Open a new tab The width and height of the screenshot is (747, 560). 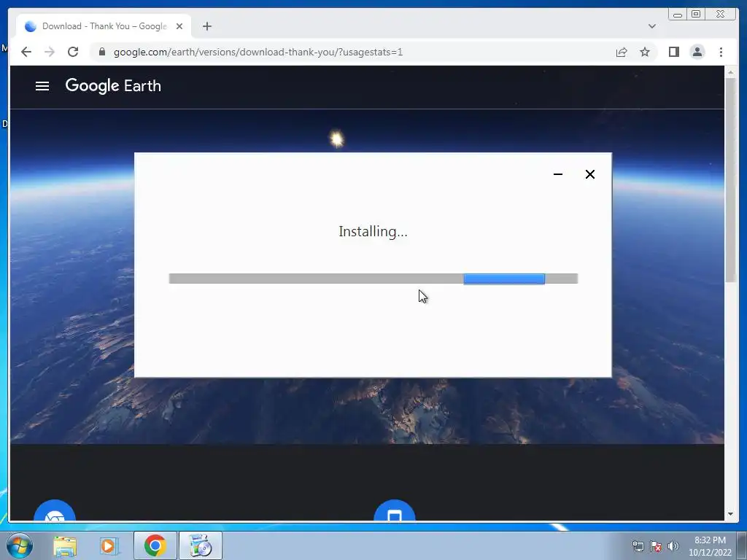pos(206,26)
